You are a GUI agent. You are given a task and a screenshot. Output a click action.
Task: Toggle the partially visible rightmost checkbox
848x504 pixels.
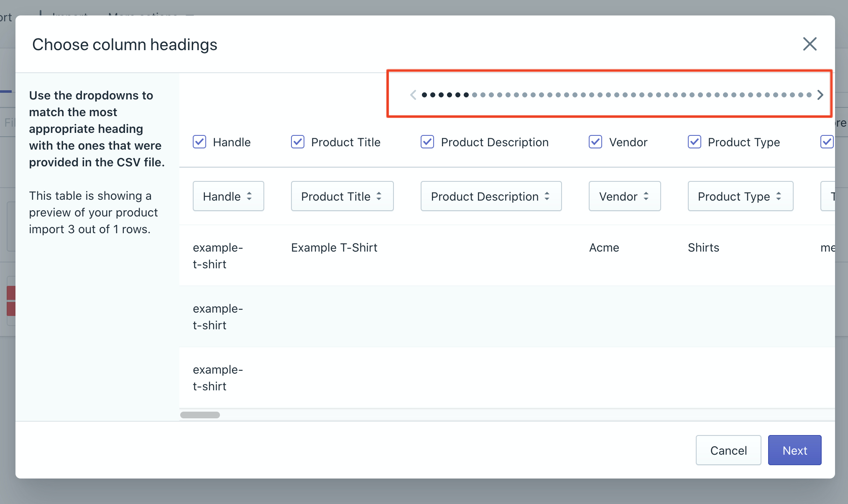[x=827, y=142]
